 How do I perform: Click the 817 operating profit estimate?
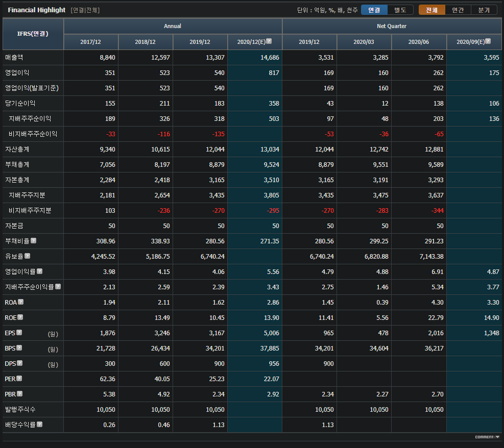click(274, 73)
